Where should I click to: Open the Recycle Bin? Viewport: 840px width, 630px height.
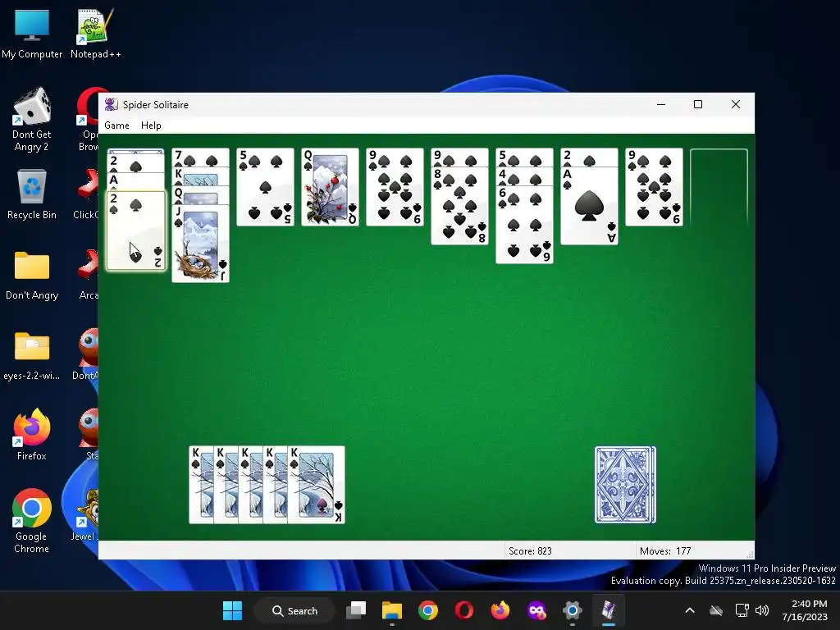click(x=32, y=194)
